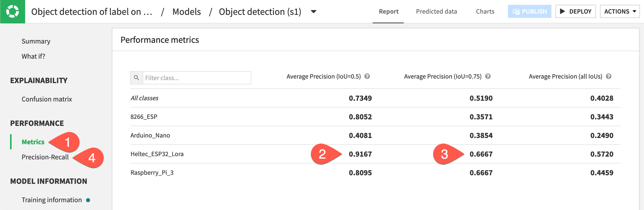Switch to the Predicted data tab
The height and width of the screenshot is (210, 644).
(x=436, y=12)
